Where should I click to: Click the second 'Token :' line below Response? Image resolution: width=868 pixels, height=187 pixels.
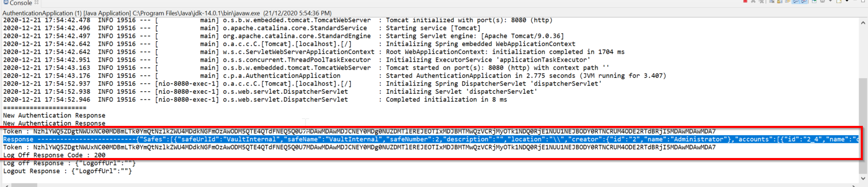[360, 147]
